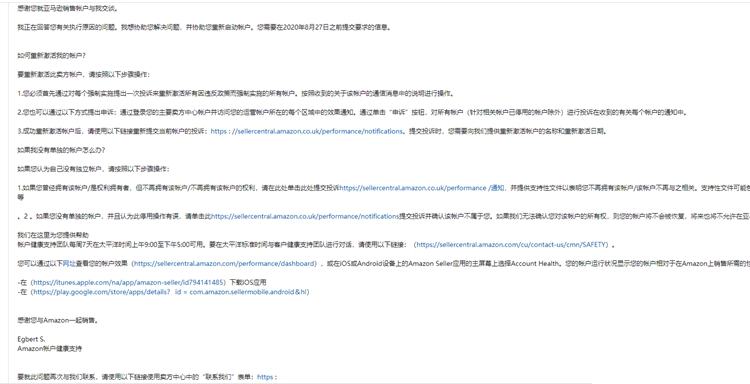Click the line '要重新激活此卖方帐户，请按照以下步骤操作:'

pyautogui.click(x=84, y=75)
